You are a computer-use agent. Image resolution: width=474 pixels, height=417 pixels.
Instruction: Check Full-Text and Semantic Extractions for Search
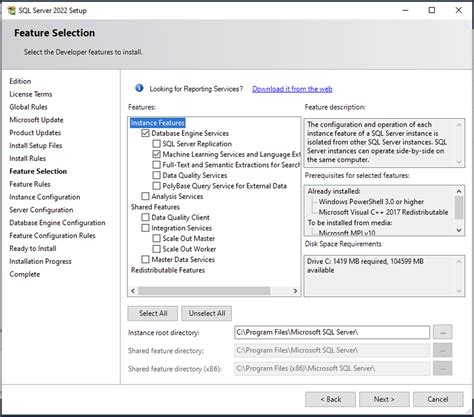156,165
